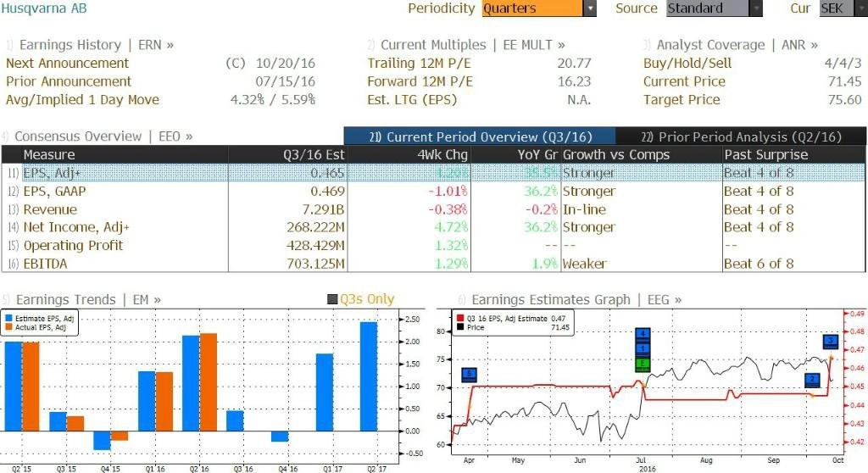Click the Q1 17 blue estimate bar
This screenshot has height=473, width=868.
click(325, 392)
